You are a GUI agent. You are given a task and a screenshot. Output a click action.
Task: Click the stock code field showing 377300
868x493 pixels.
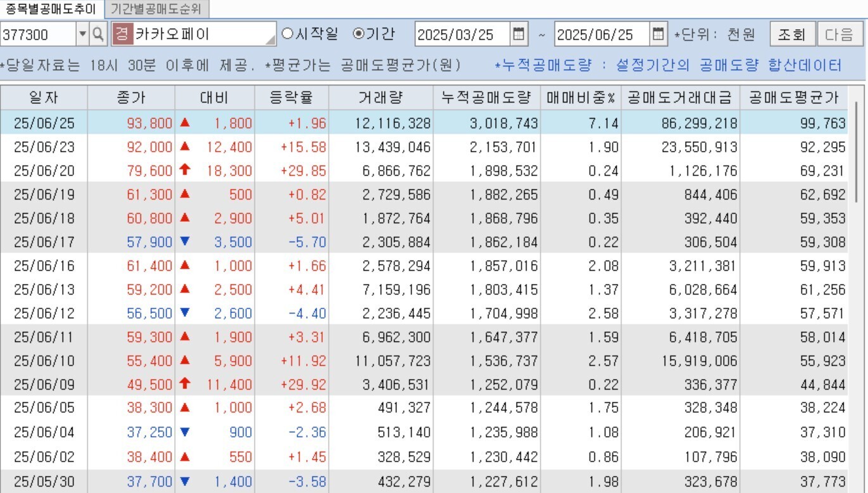pos(38,34)
